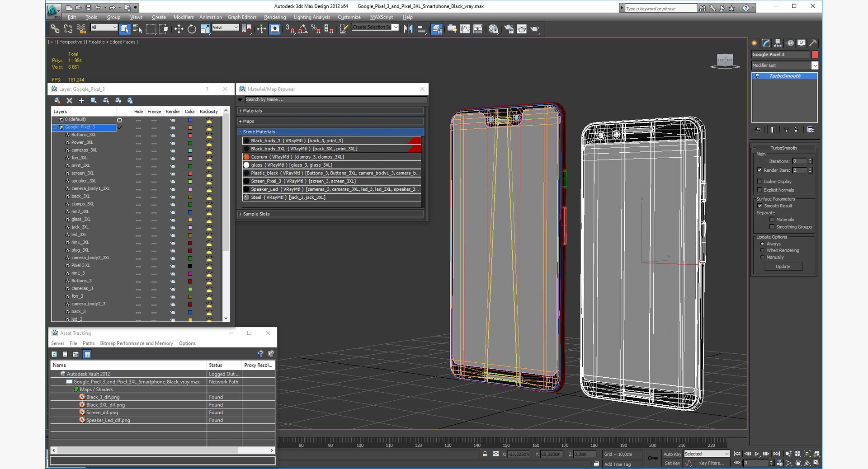Image resolution: width=868 pixels, height=469 pixels.
Task: Open the Hierarchy command panel tab
Action: point(778,43)
